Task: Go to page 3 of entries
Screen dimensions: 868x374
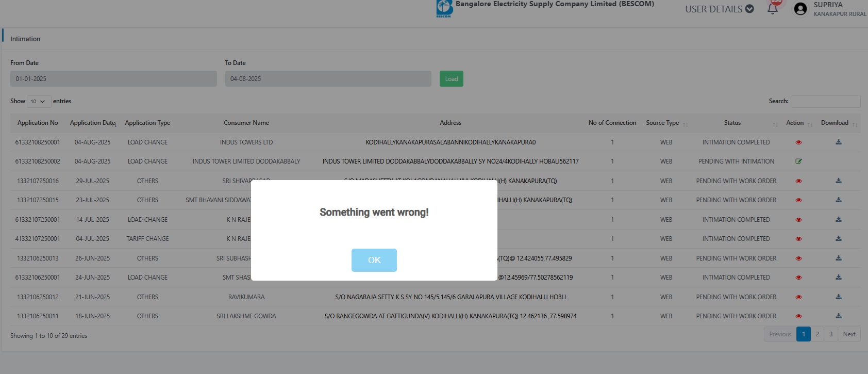Action: [831, 334]
